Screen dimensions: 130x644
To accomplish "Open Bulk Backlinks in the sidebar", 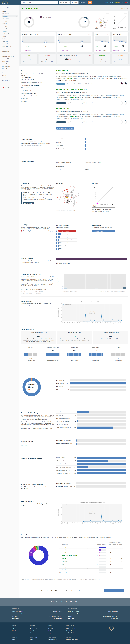I will point(5,51).
